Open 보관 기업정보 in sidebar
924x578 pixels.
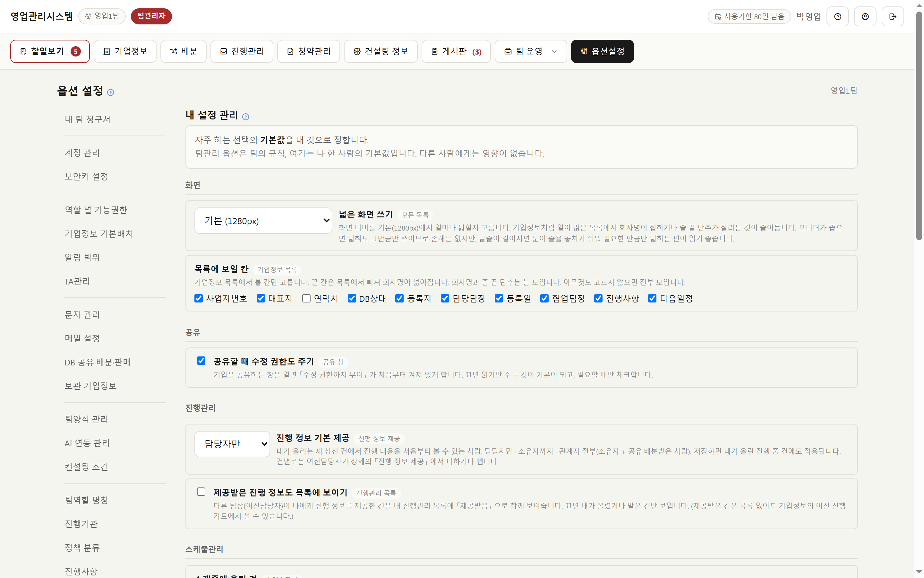(90, 386)
